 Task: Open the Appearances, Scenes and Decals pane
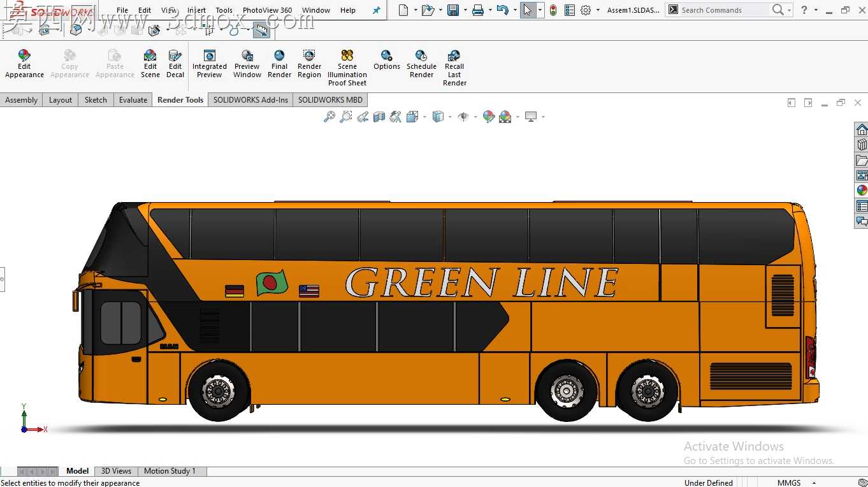(862, 191)
